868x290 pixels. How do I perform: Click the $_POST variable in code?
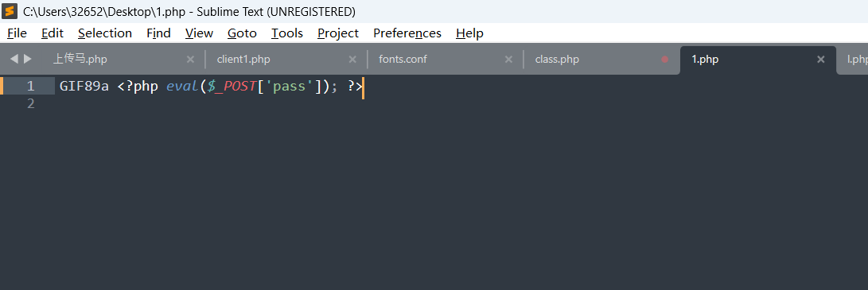click(232, 86)
